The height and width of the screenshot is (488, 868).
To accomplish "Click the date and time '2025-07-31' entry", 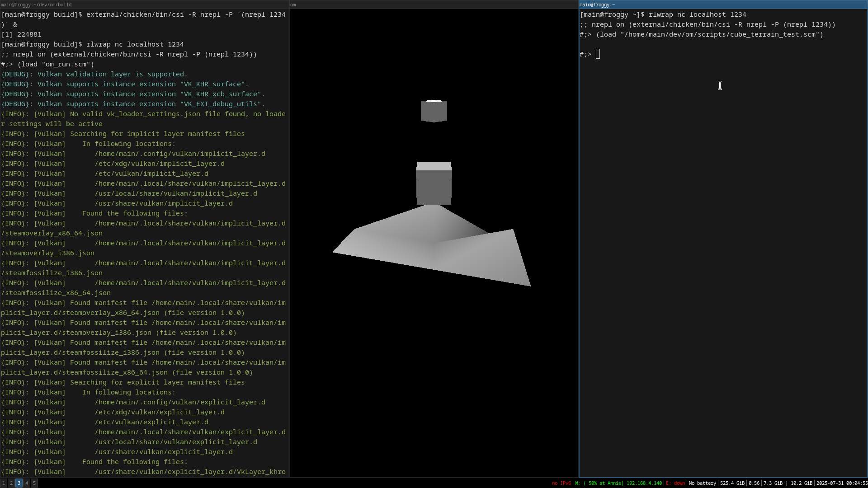I will click(842, 483).
